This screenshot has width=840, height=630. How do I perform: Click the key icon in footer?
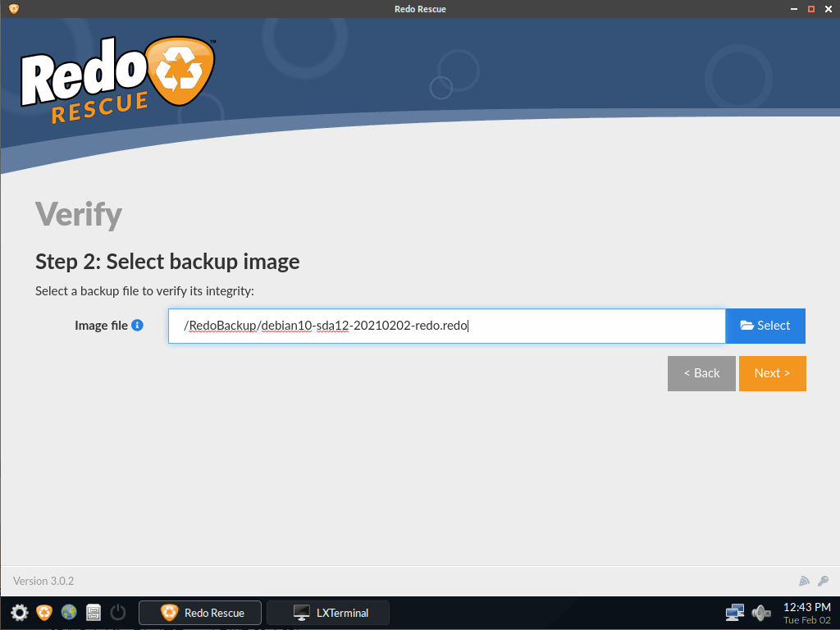coord(824,582)
